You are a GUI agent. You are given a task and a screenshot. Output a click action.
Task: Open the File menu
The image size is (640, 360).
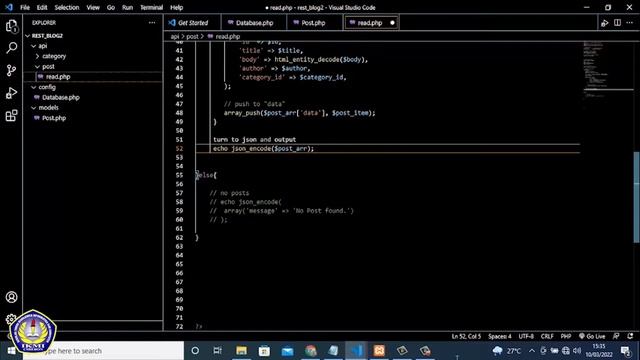tap(24, 7)
